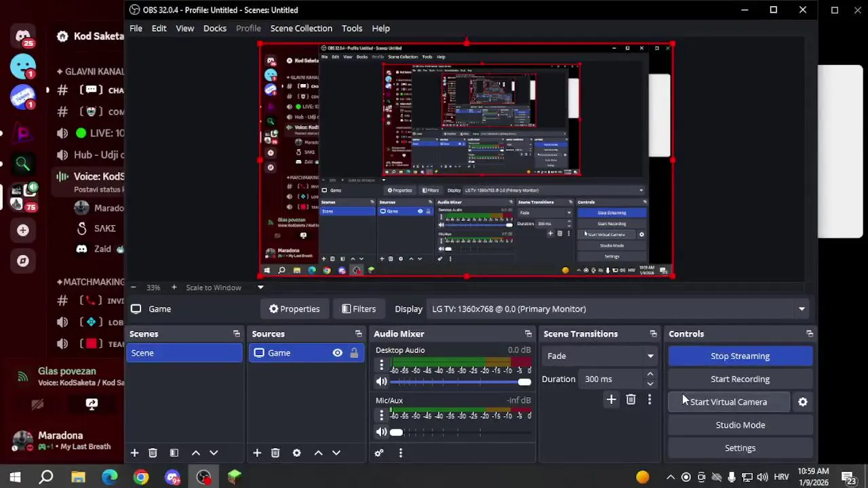Click Start Recording button
The width and height of the screenshot is (868, 488).
tap(740, 379)
